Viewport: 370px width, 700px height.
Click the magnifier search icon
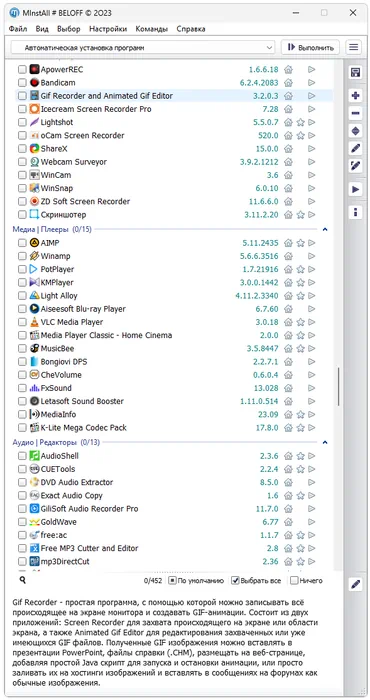(22, 580)
